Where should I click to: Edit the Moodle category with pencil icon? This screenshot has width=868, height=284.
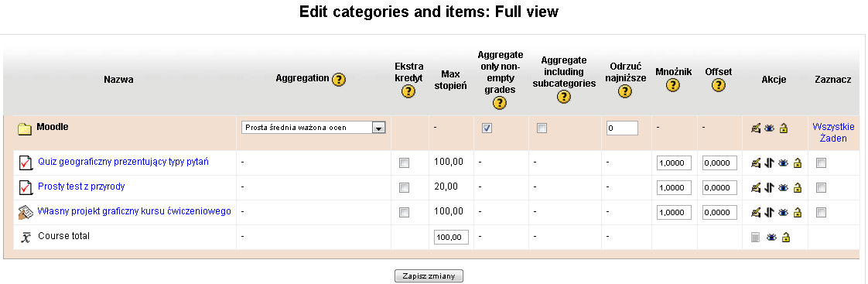click(x=756, y=128)
